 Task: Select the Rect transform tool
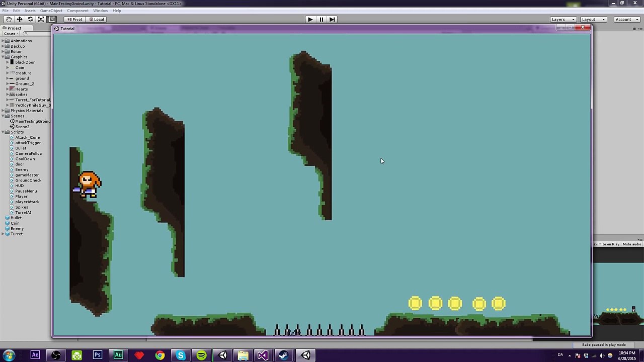click(51, 19)
